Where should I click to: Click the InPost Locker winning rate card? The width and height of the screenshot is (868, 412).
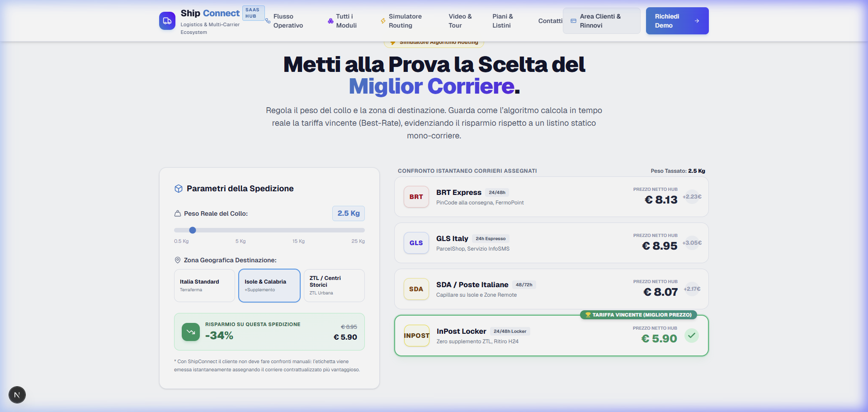pos(552,336)
